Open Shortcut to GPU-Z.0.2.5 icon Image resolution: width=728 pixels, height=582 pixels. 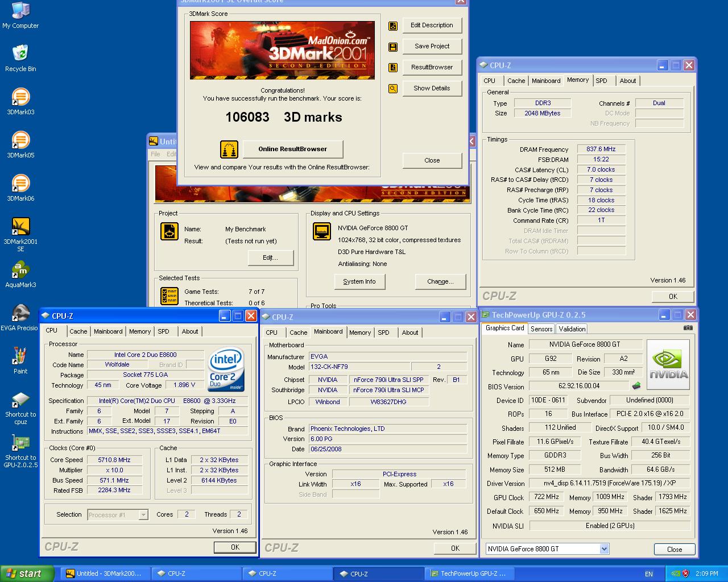(x=20, y=450)
